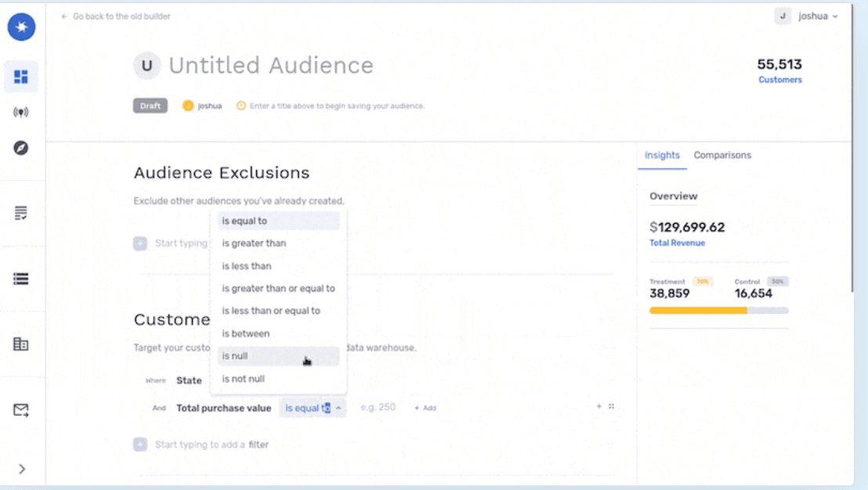Open the email envelope icon in sidebar

click(x=21, y=409)
